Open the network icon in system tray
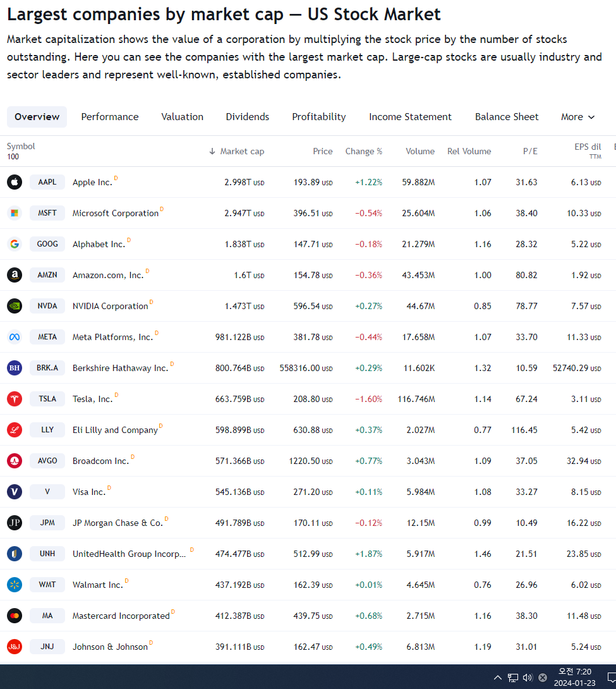This screenshot has height=689, width=616. pos(513,678)
